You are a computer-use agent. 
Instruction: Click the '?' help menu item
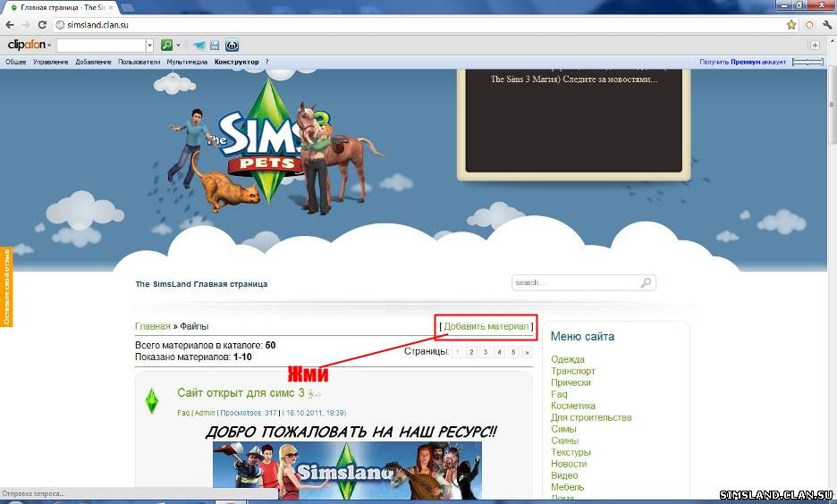(266, 62)
